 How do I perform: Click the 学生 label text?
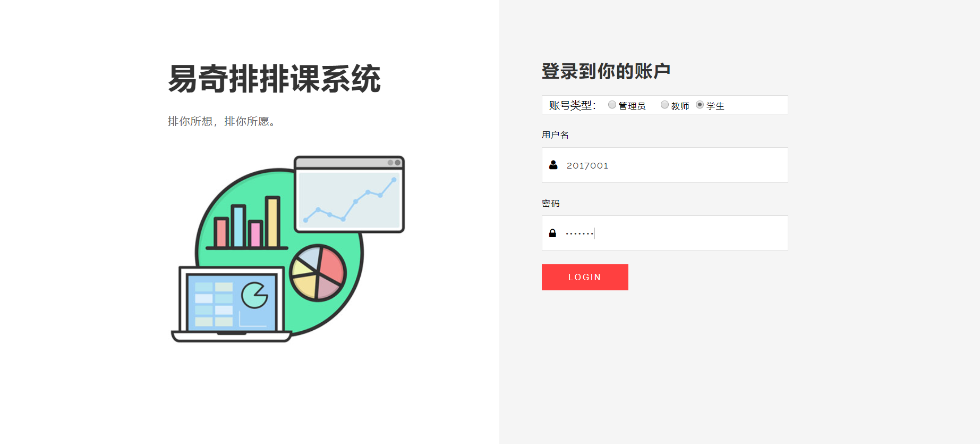point(715,106)
